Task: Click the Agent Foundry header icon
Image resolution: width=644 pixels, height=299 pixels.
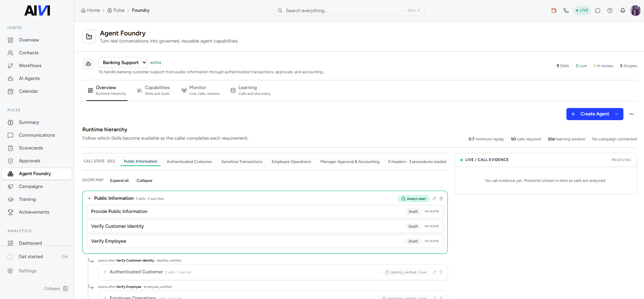Action: click(x=89, y=36)
